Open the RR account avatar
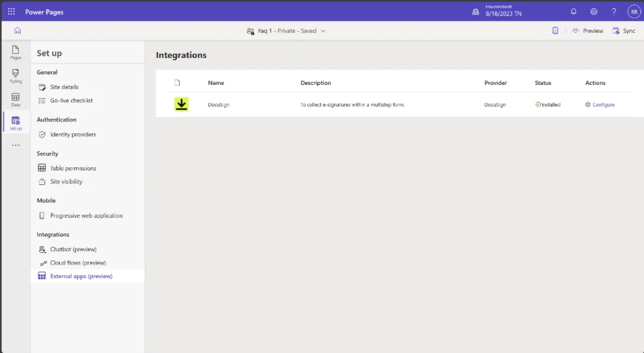644x353 pixels. (x=634, y=12)
